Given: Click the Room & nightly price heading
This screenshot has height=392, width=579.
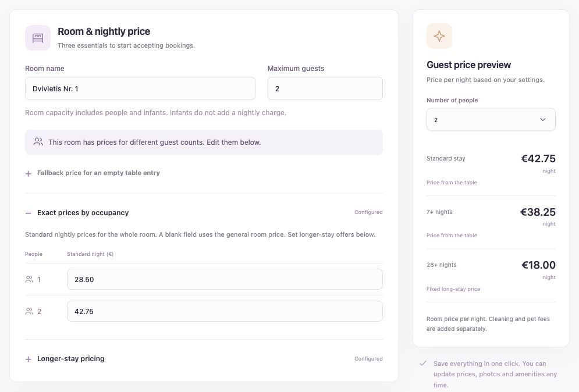Looking at the screenshot, I should pyautogui.click(x=104, y=32).
